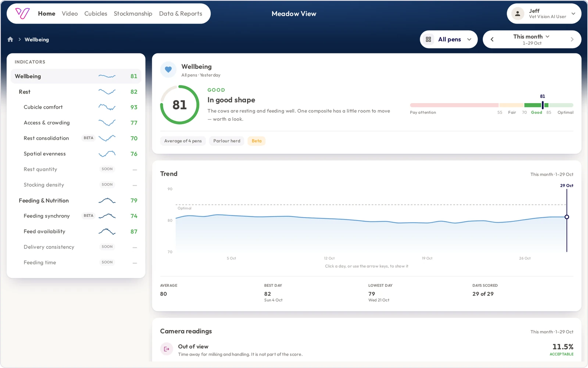
Task: Select the Wellbeing indicator row
Action: pos(76,76)
